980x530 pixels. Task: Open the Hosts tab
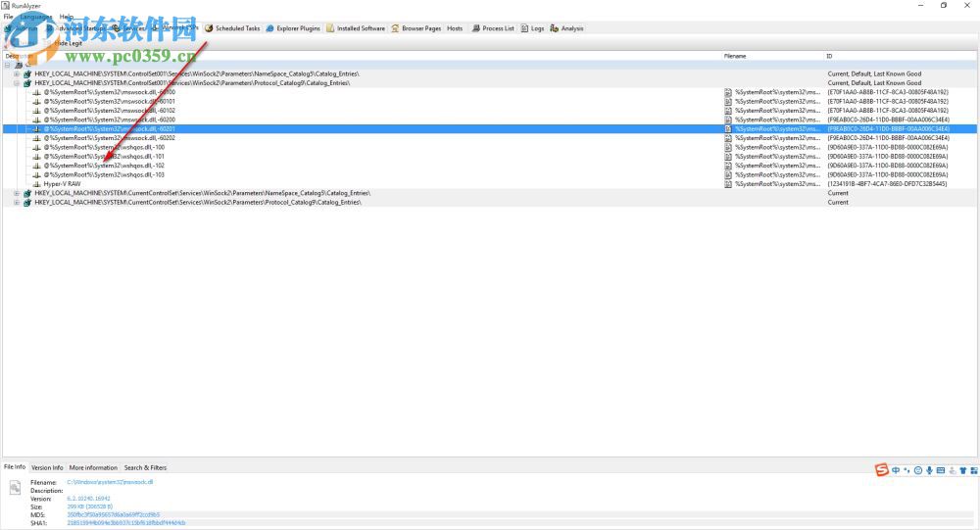click(x=455, y=28)
